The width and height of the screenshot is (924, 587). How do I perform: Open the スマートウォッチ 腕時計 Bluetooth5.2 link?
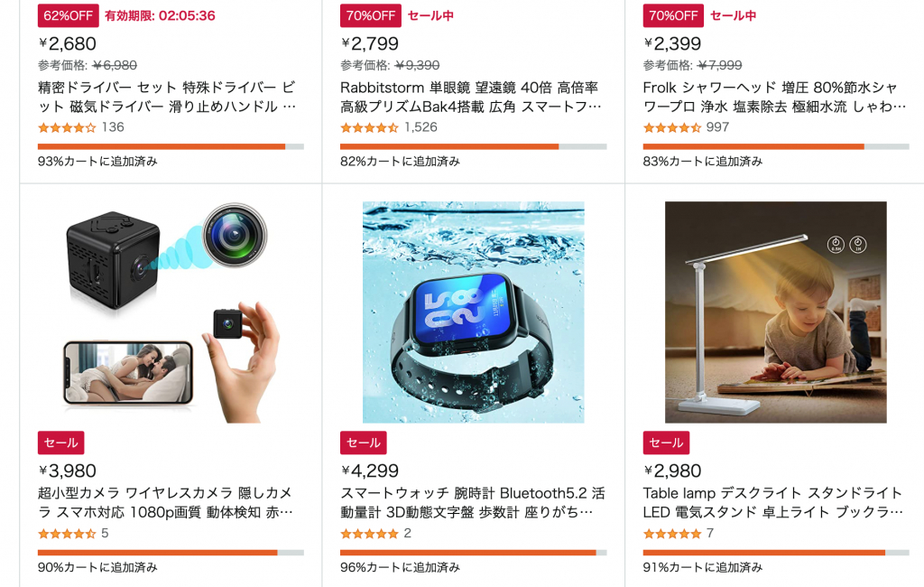coord(473,503)
